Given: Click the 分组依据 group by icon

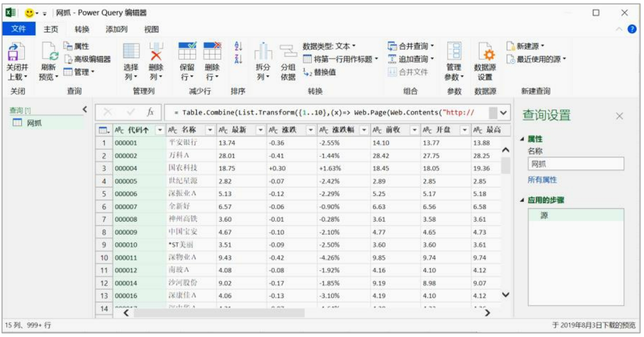Looking at the screenshot, I should pyautogui.click(x=288, y=51).
